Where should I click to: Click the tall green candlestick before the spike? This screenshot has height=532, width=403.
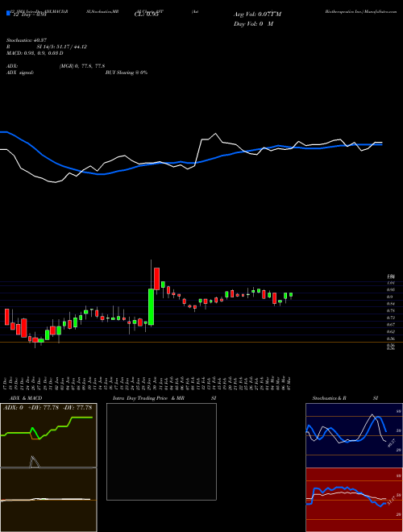(x=151, y=307)
